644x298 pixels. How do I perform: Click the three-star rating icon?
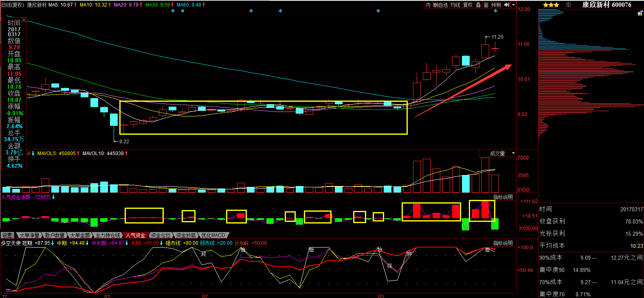coord(551,5)
